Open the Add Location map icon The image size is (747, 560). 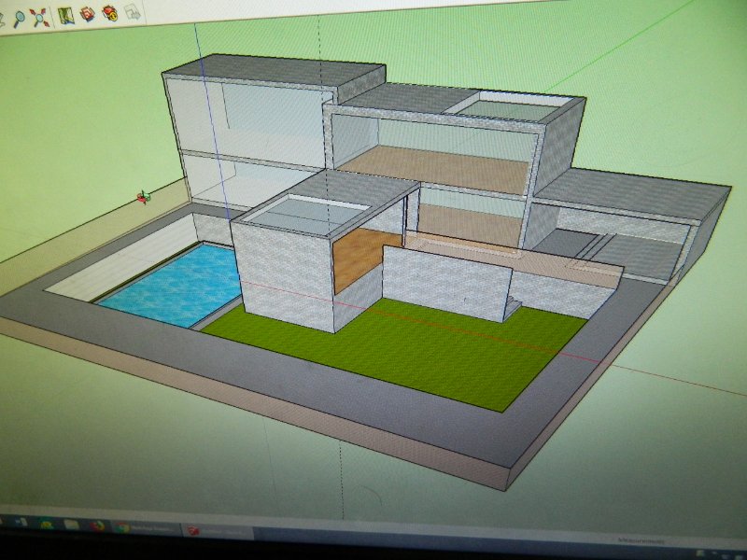(64, 15)
